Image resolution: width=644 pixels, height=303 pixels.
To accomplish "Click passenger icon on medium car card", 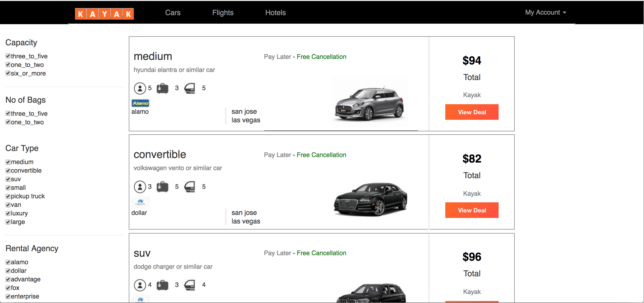I will click(x=140, y=88).
